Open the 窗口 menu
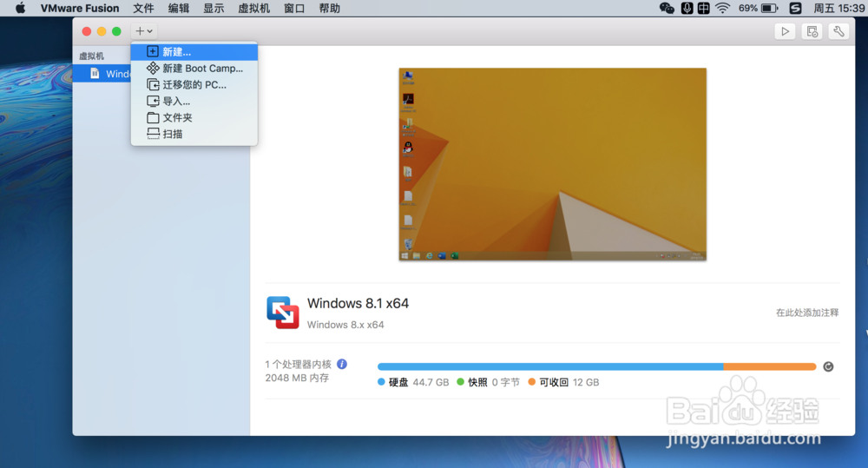 (x=294, y=9)
